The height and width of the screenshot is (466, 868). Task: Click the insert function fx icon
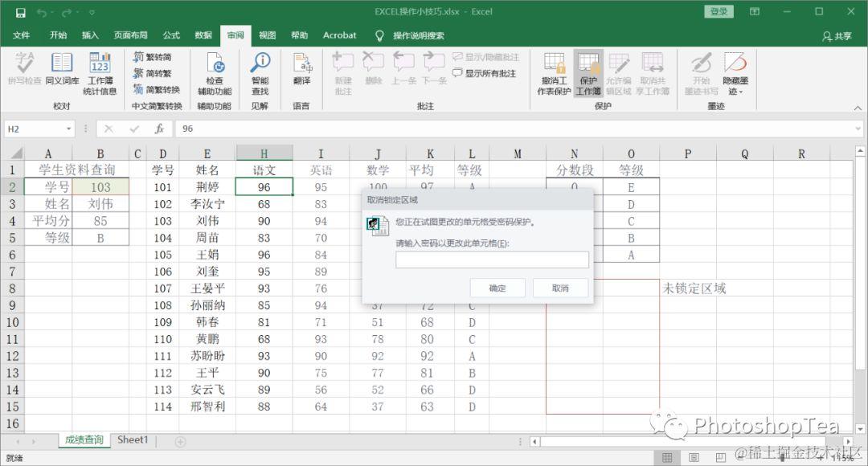tap(159, 129)
